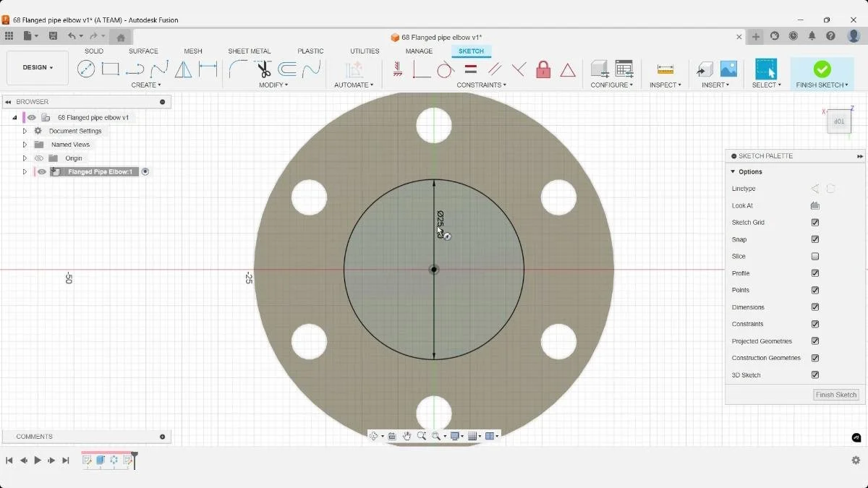Open the DESIGN workspace dropdown
Screen dimensions: 868x488
pyautogui.click(x=38, y=68)
